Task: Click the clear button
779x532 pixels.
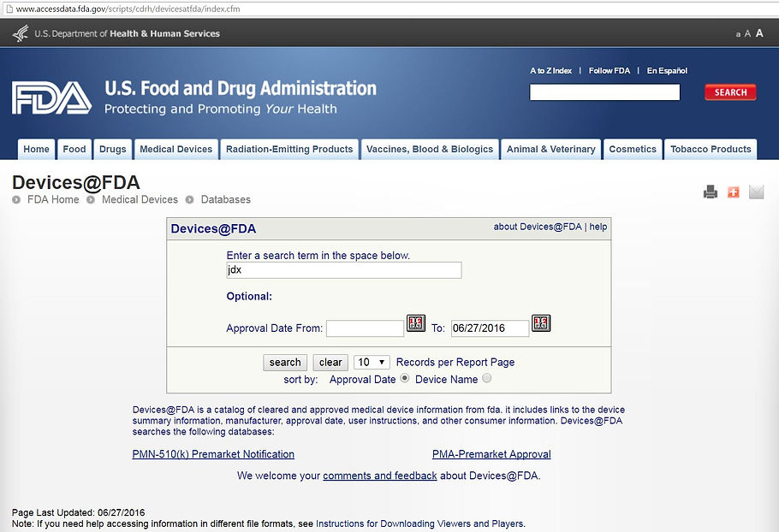Action: (330, 363)
